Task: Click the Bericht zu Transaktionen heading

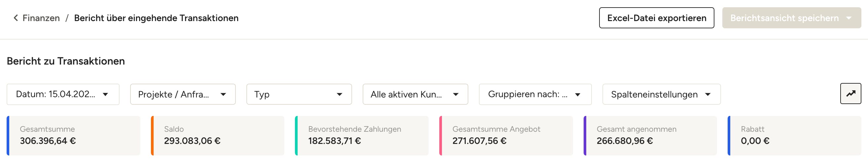Action: 66,61
